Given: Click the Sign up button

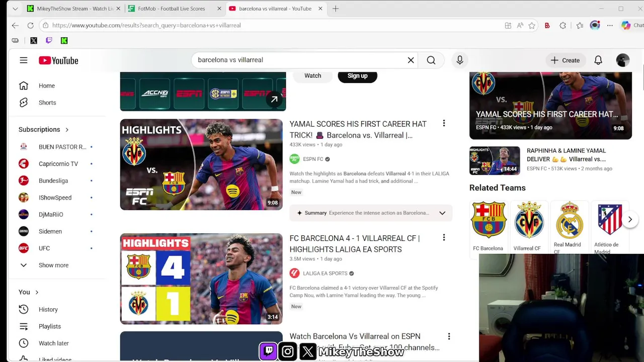Looking at the screenshot, I should (357, 76).
